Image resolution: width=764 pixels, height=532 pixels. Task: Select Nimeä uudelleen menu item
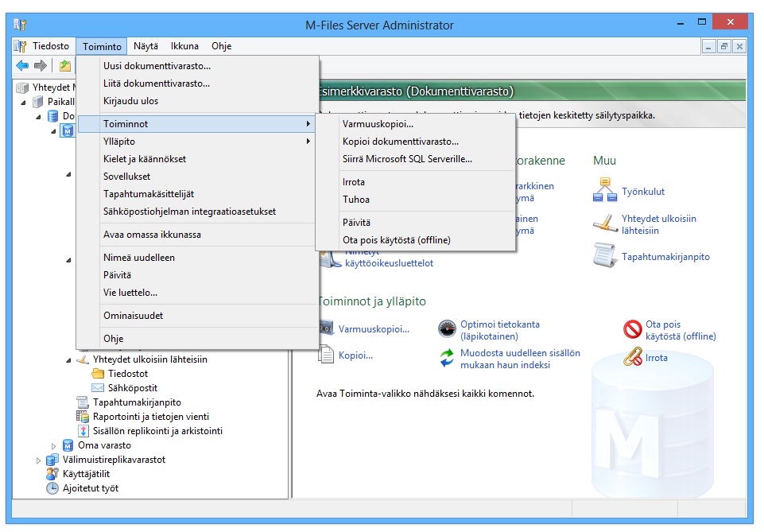click(x=197, y=257)
